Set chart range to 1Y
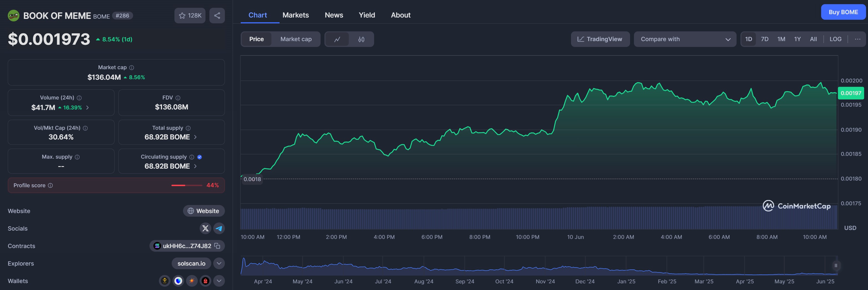 coord(797,39)
